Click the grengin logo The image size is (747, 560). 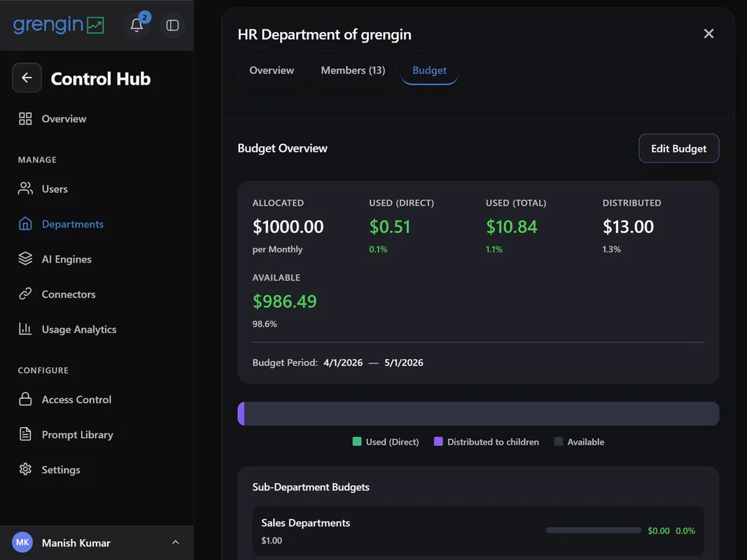coord(59,24)
